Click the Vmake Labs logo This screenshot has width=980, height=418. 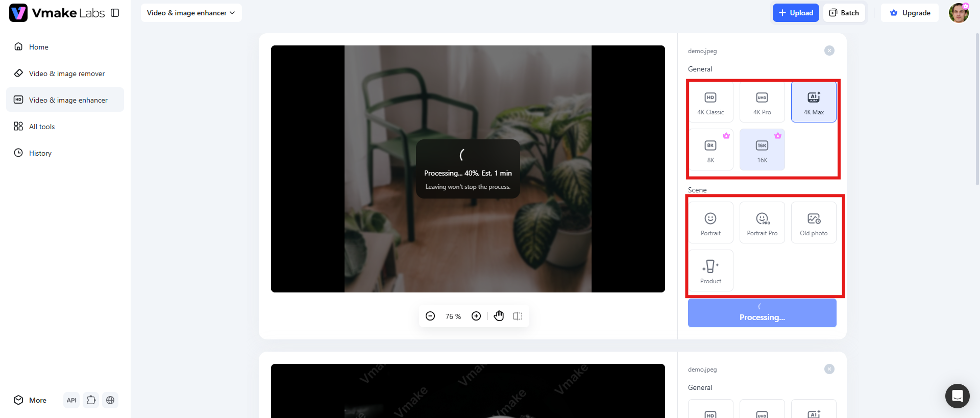click(57, 13)
